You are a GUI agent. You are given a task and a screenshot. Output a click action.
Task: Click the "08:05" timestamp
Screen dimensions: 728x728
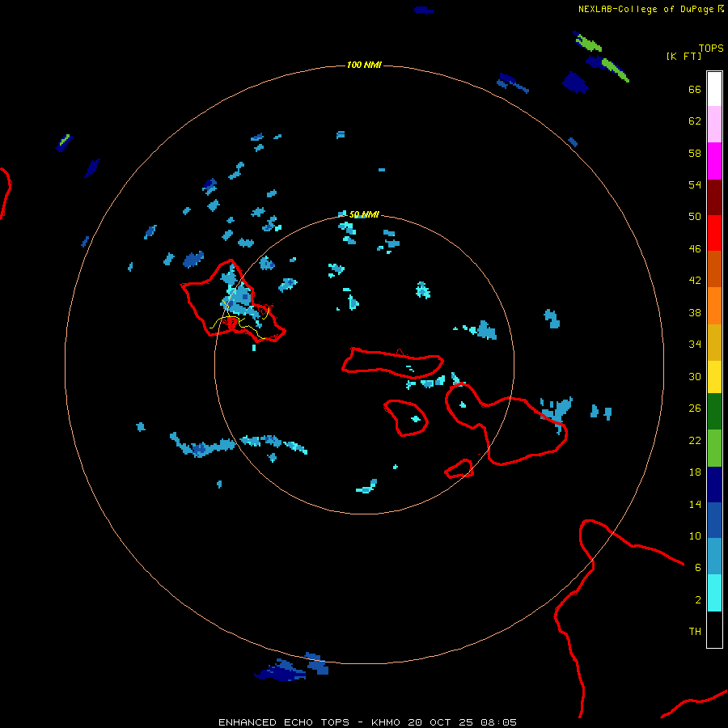coord(498,722)
